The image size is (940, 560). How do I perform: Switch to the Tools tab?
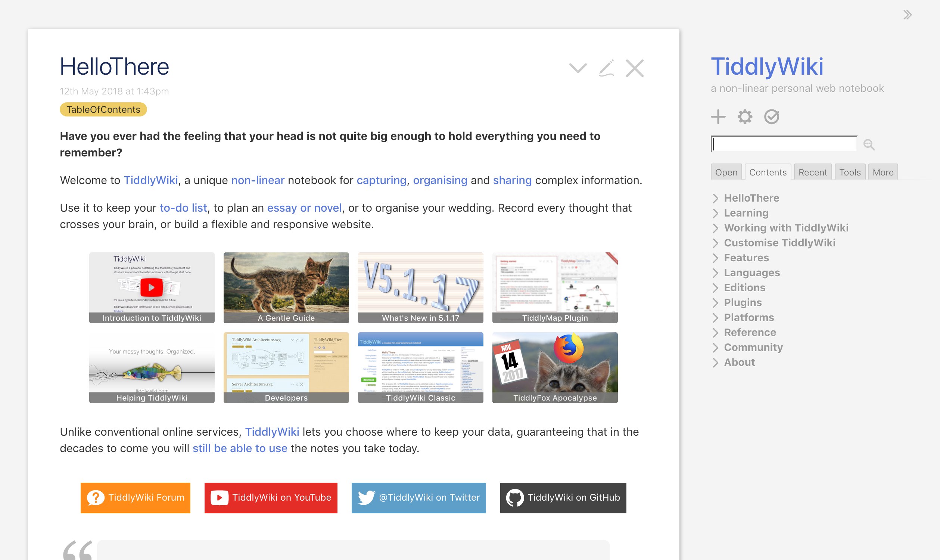click(849, 172)
